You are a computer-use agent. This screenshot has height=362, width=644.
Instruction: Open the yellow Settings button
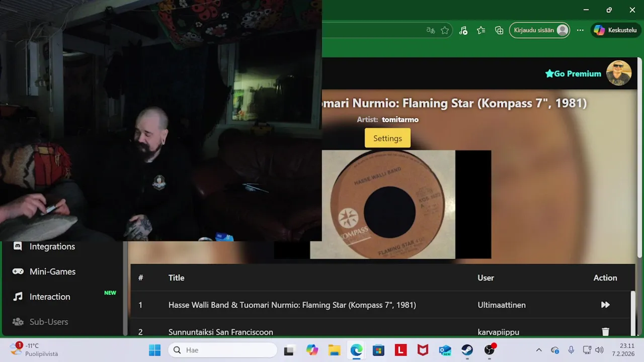(x=387, y=138)
